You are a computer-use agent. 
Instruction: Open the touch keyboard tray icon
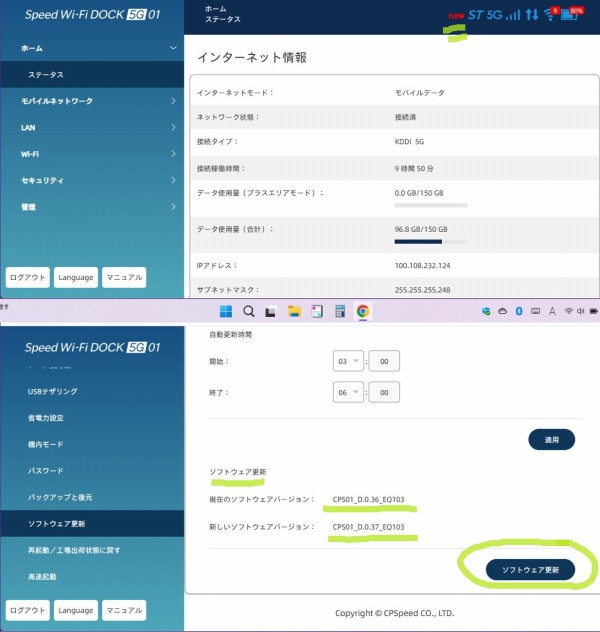536,311
